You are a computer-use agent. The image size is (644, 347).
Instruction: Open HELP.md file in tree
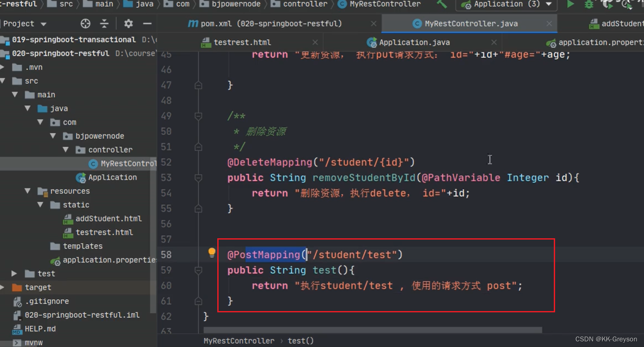pos(34,329)
